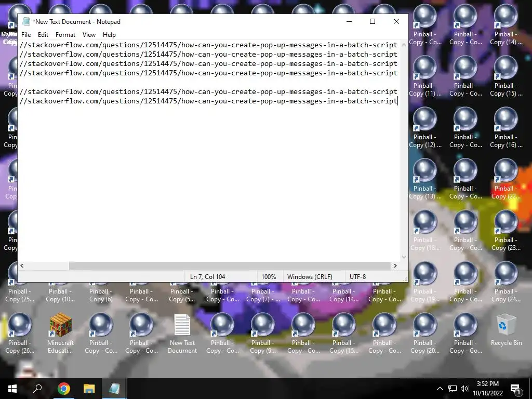Select the Pinball - Copy (25 desktop shortcut
Image resolution: width=532 pixels, height=399 pixels.
click(20, 292)
